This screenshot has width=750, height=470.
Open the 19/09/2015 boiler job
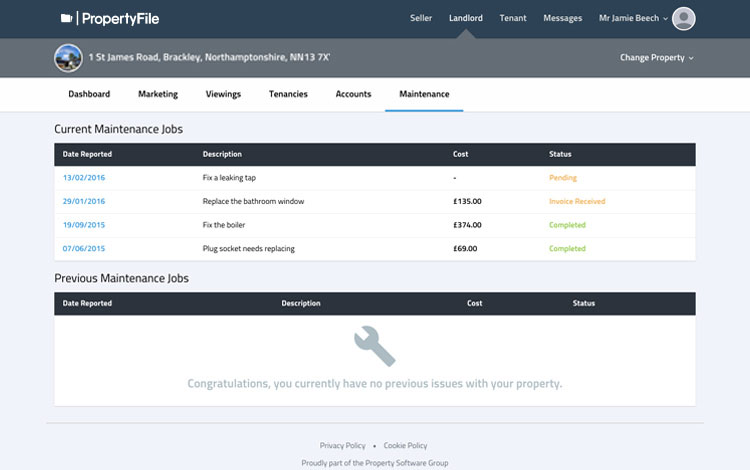84,225
